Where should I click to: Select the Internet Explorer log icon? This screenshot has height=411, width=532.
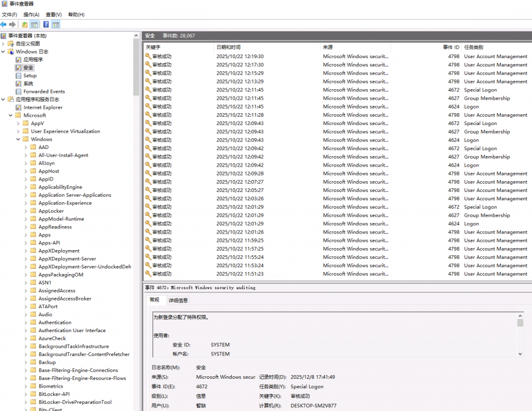click(19, 107)
